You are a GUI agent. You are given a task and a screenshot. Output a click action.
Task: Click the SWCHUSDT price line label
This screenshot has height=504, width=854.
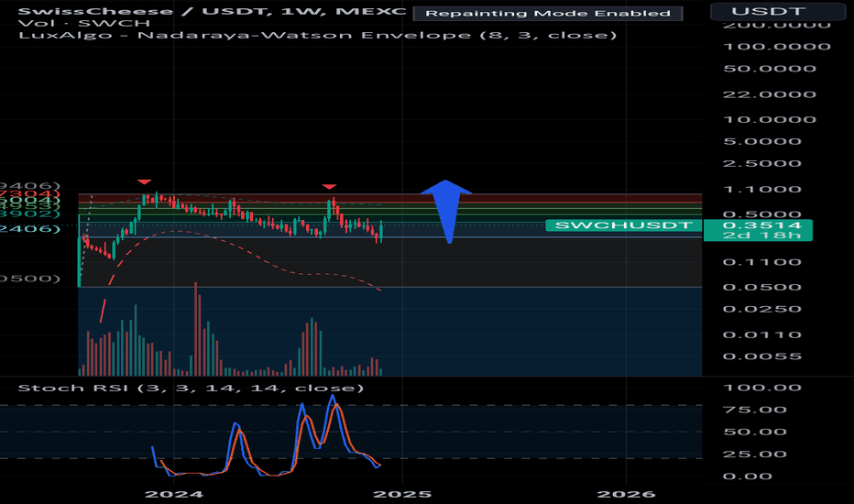(624, 225)
